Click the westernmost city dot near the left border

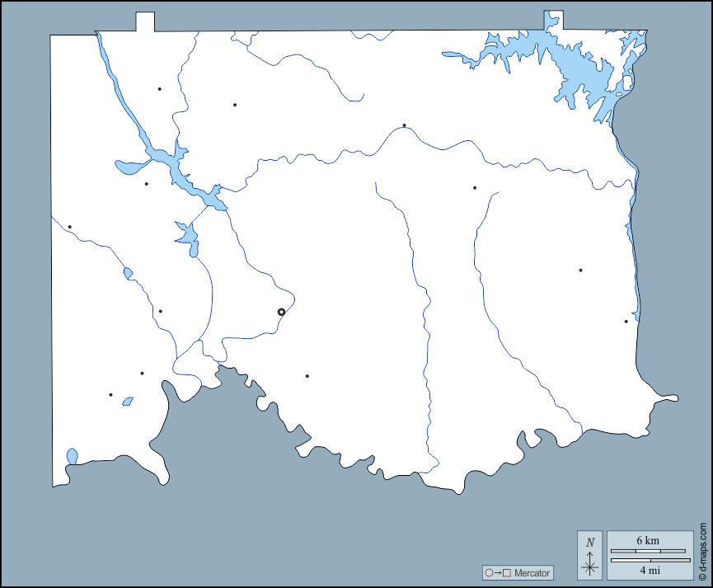(70, 227)
